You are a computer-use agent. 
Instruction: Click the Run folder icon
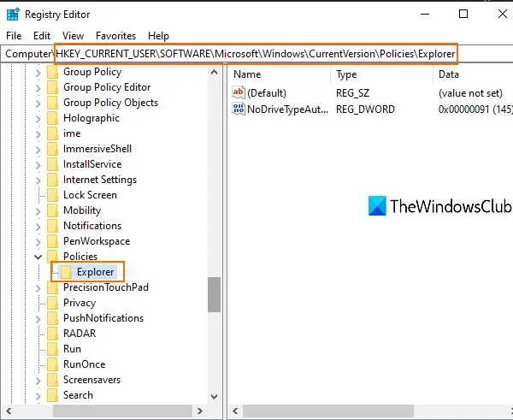pyautogui.click(x=53, y=349)
